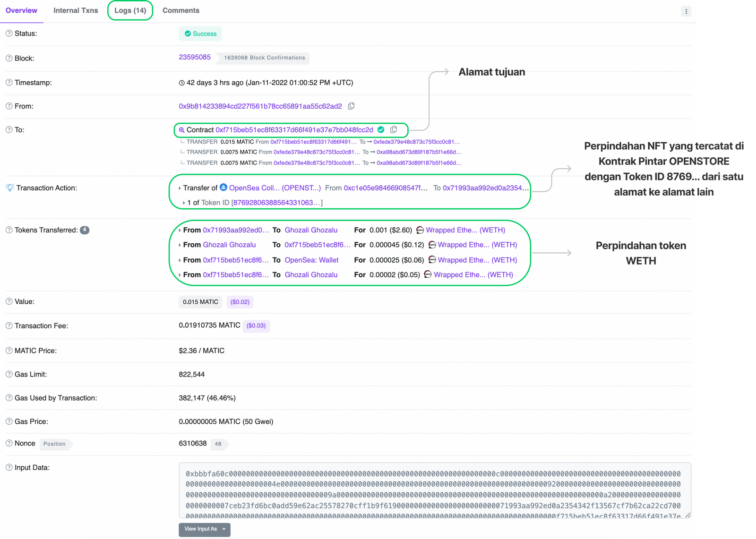This screenshot has width=756, height=539.
Task: Click the Gas Limit help icon
Action: pos(9,374)
